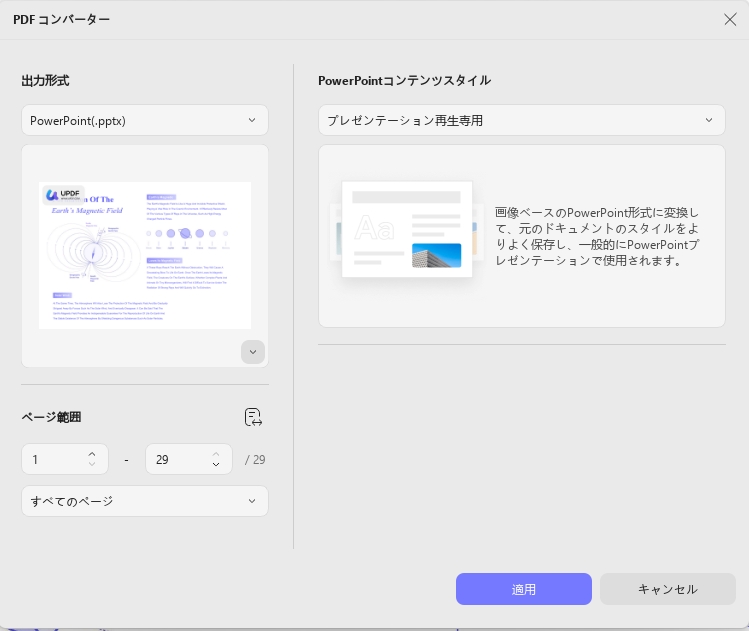Click the 出力形式 heading
749x631 pixels.
pyautogui.click(x=45, y=81)
